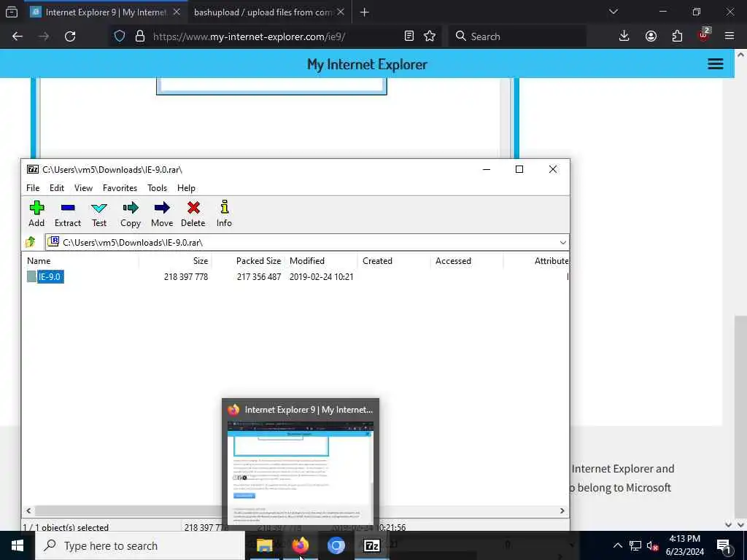Open the Windows notification center
The width and height of the screenshot is (747, 560).
(x=724, y=545)
